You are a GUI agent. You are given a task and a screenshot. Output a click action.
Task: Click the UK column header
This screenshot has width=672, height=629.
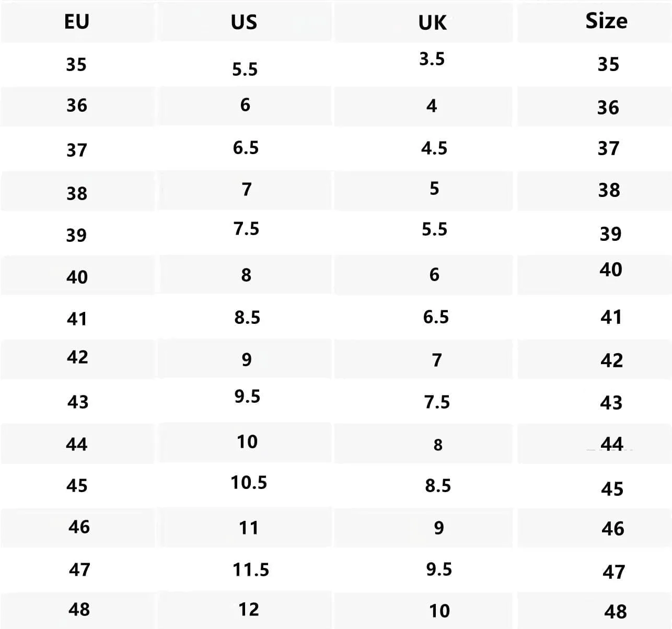pos(433,23)
